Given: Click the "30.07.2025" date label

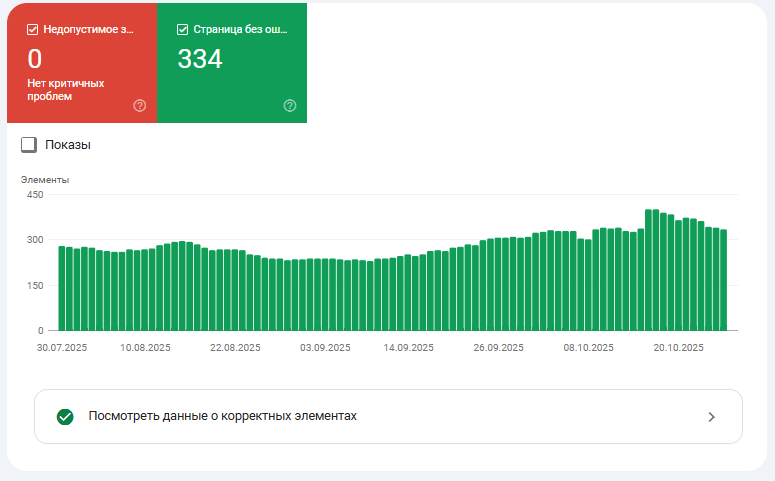Looking at the screenshot, I should tap(62, 348).
